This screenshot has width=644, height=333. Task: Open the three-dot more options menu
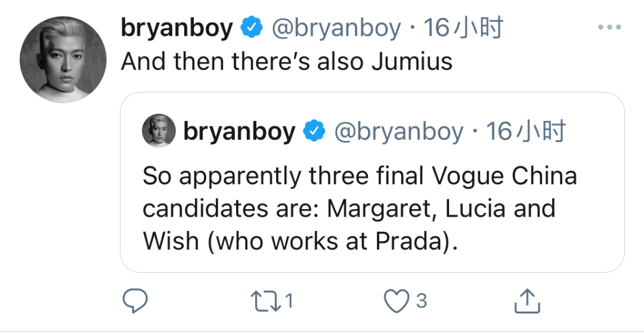pyautogui.click(x=609, y=28)
